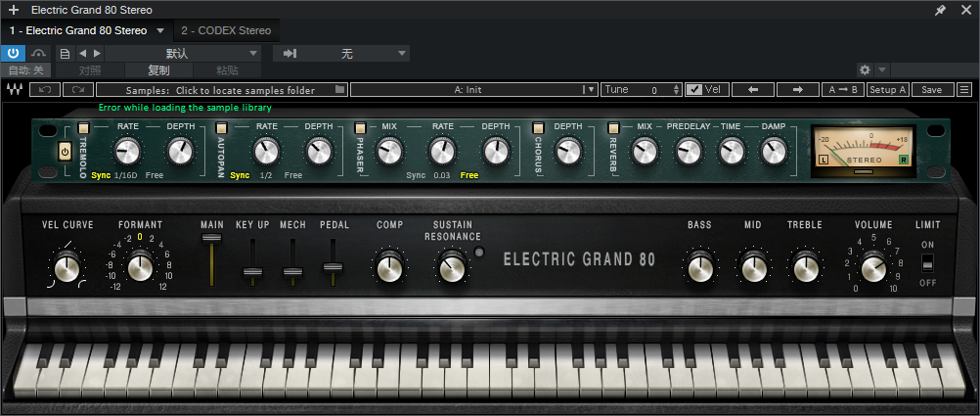This screenshot has height=416, width=980.
Task: Click the sidechain input icon
Action: pos(290,53)
